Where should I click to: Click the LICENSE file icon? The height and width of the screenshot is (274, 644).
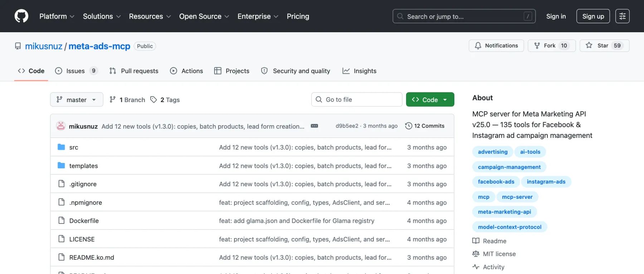coord(62,239)
